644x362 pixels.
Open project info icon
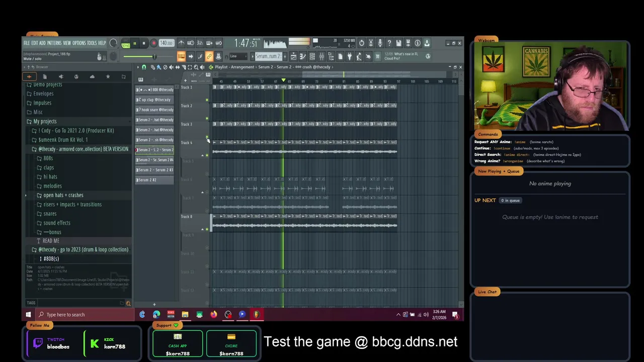click(x=417, y=43)
